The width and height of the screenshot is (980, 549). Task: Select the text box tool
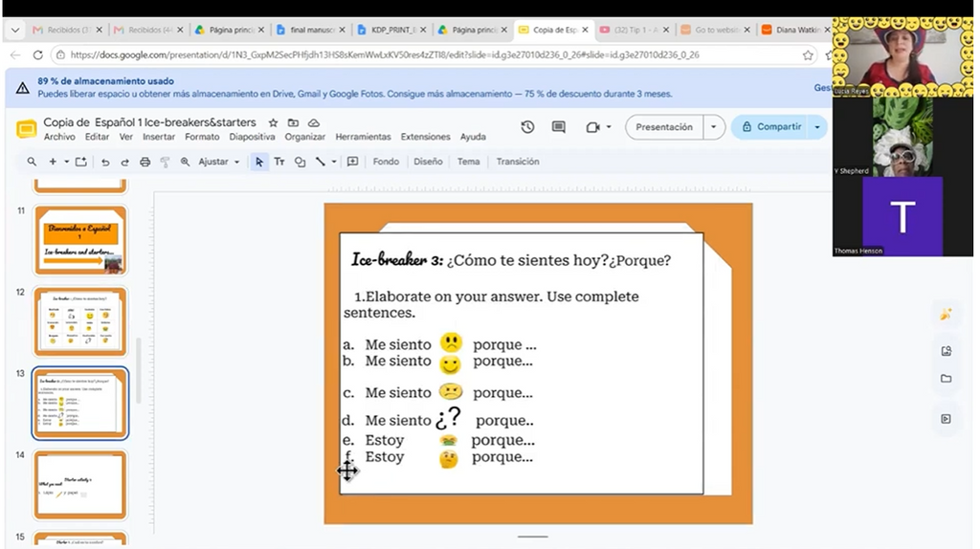(x=279, y=162)
